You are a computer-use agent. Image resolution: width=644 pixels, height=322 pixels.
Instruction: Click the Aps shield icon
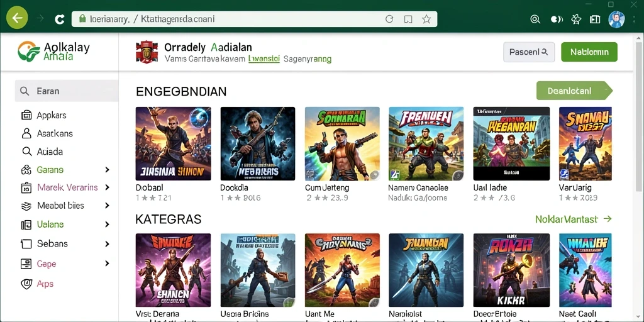(x=26, y=284)
